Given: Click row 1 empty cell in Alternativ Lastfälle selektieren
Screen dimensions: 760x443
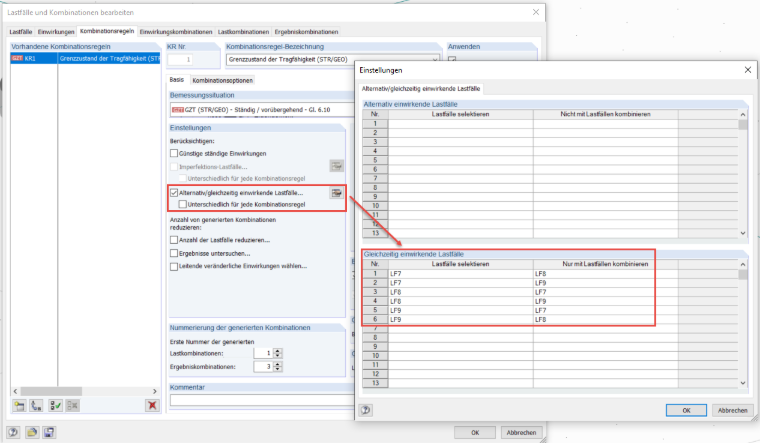Looking at the screenshot, I should (x=460, y=124).
